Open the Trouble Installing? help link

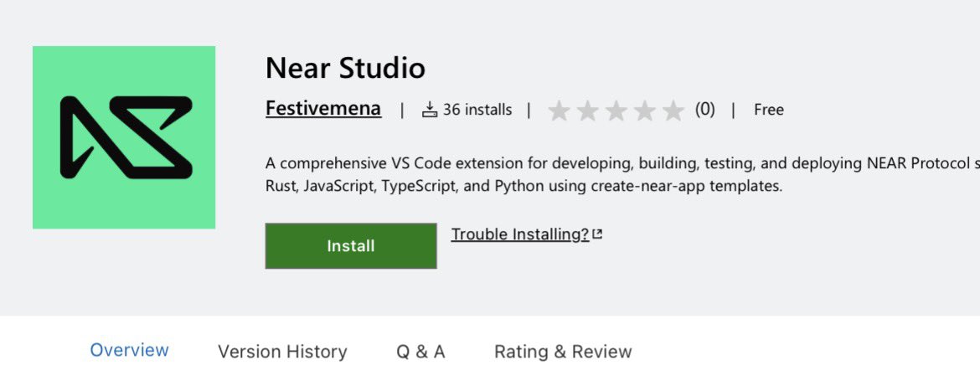[520, 234]
